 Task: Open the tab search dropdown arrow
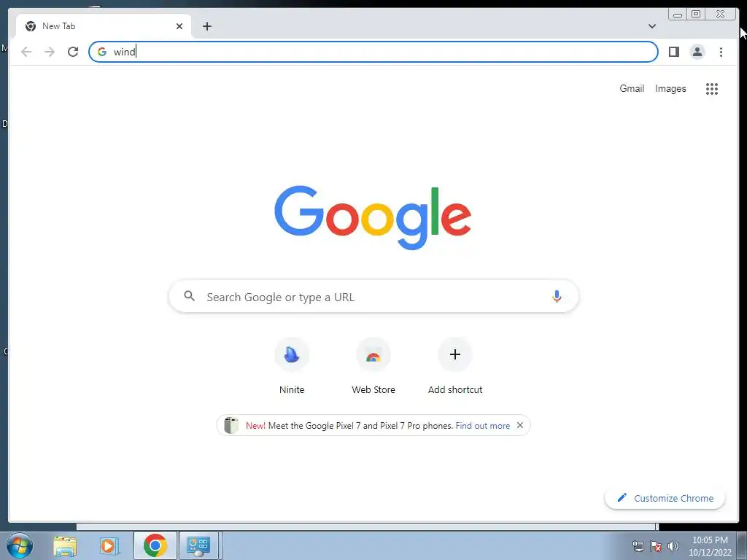(x=651, y=26)
